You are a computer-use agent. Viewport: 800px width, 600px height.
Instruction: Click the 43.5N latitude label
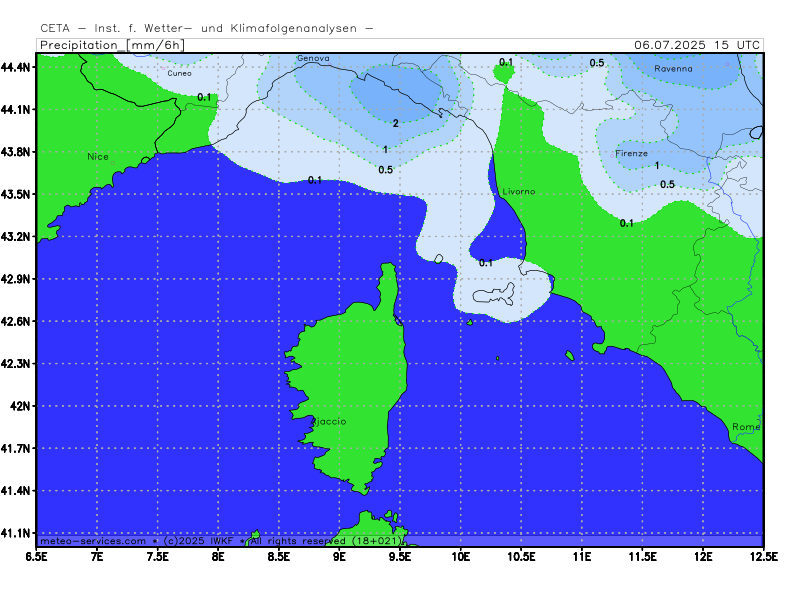[18, 194]
